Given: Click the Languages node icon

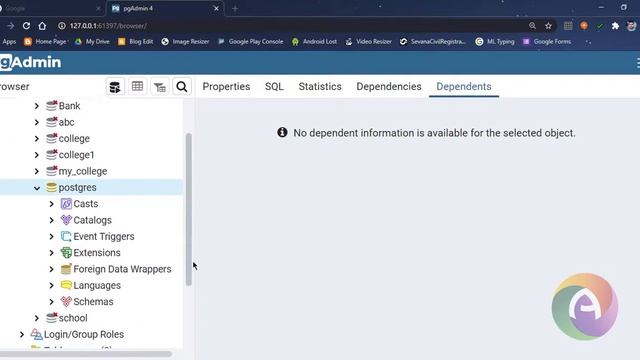Looking at the screenshot, I should point(66,285).
